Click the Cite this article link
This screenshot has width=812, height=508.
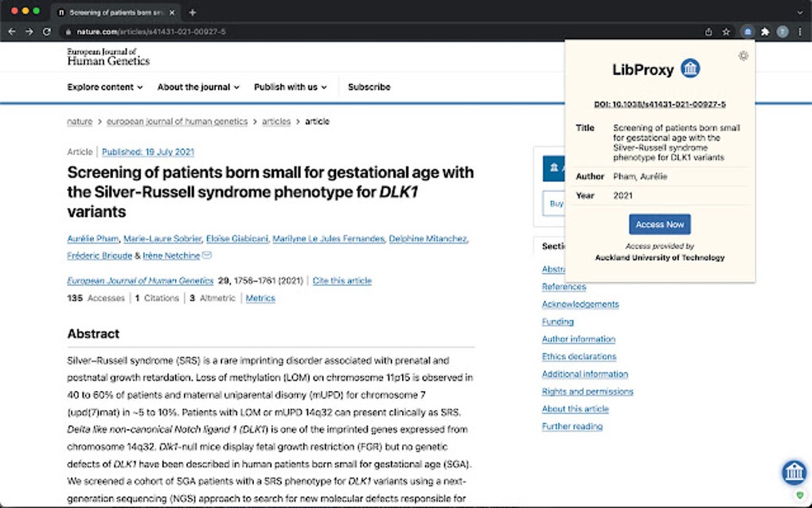342,281
